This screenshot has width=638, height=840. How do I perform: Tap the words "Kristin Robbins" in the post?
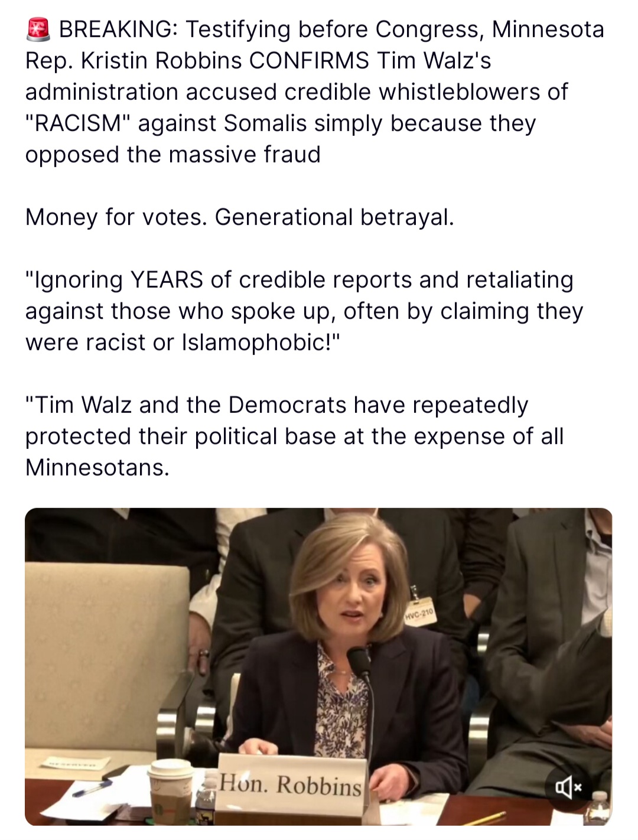[161, 60]
